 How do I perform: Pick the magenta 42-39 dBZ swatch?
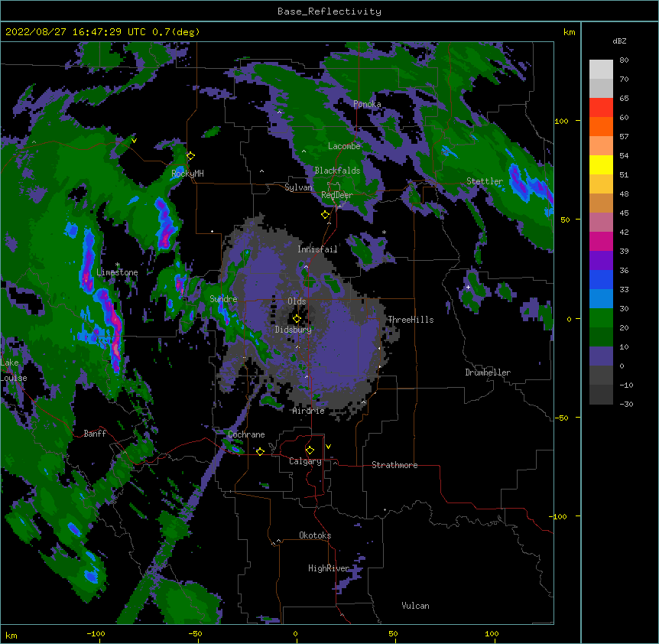[601, 241]
